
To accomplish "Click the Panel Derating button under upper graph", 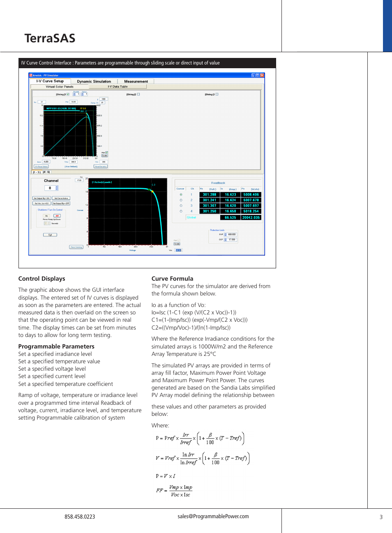I will pos(101,166).
